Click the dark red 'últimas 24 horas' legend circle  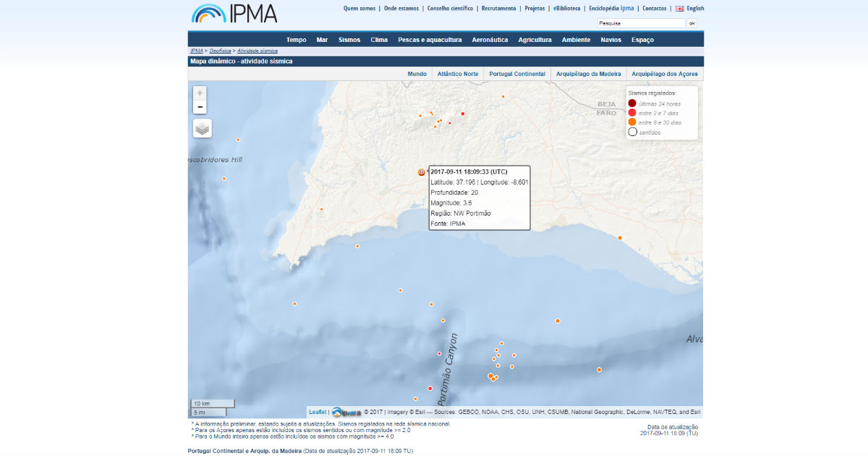[632, 104]
